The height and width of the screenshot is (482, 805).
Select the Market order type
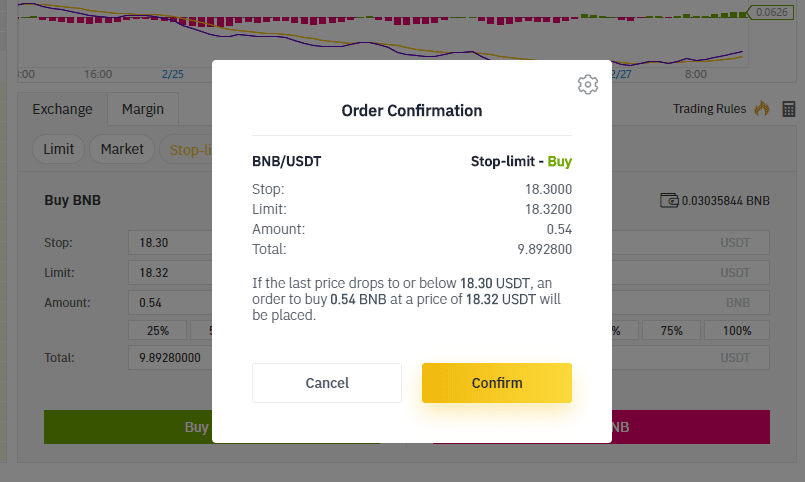pyautogui.click(x=122, y=149)
